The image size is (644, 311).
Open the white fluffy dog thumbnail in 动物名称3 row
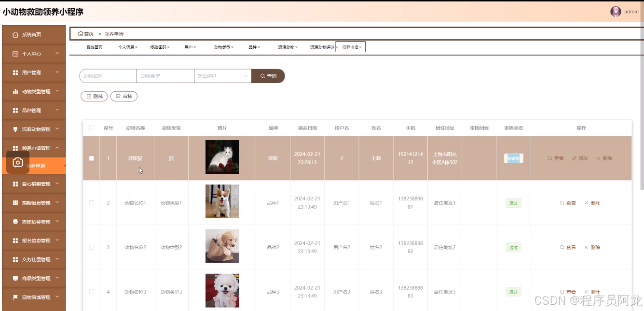point(222,290)
